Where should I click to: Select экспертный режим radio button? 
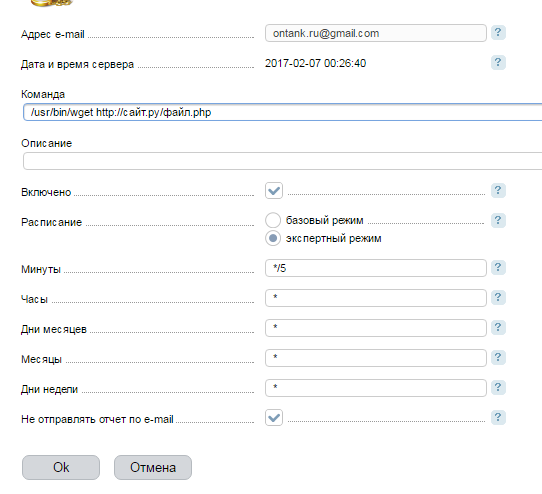[273, 238]
